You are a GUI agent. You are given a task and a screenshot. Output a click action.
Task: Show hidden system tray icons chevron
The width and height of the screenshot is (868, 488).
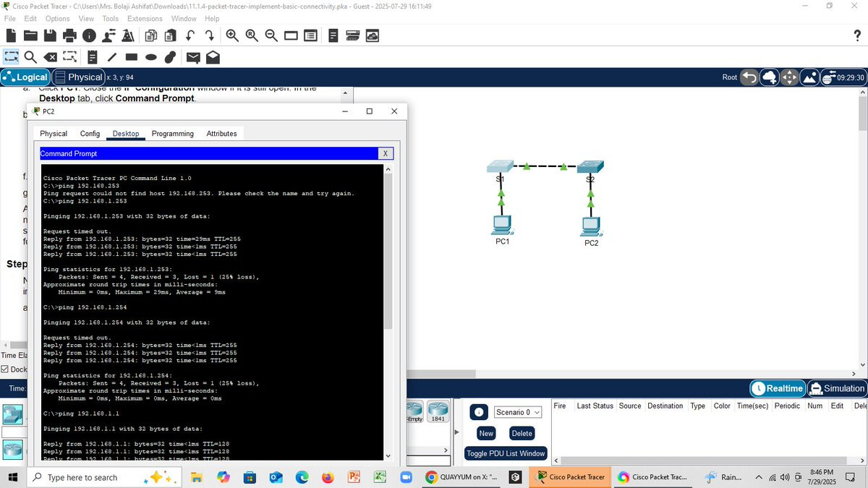click(x=759, y=477)
